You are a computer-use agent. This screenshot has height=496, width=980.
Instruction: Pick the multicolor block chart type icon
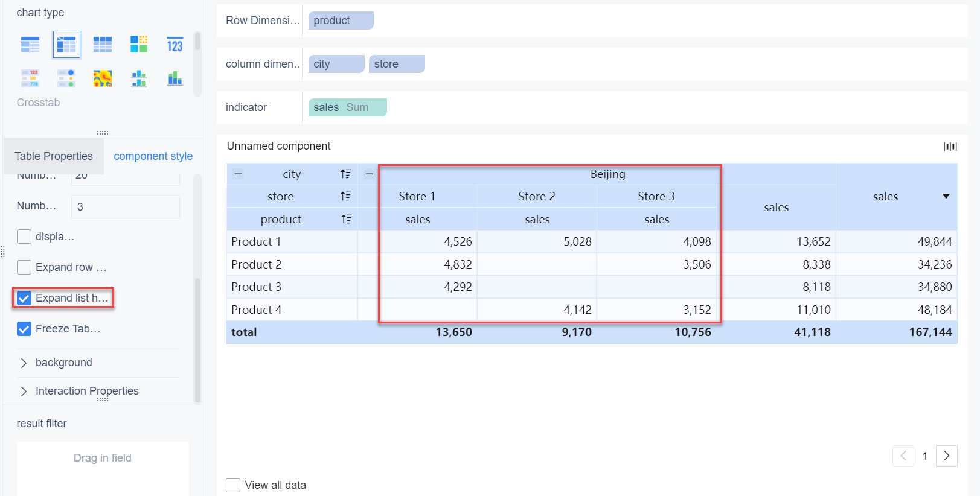point(139,44)
